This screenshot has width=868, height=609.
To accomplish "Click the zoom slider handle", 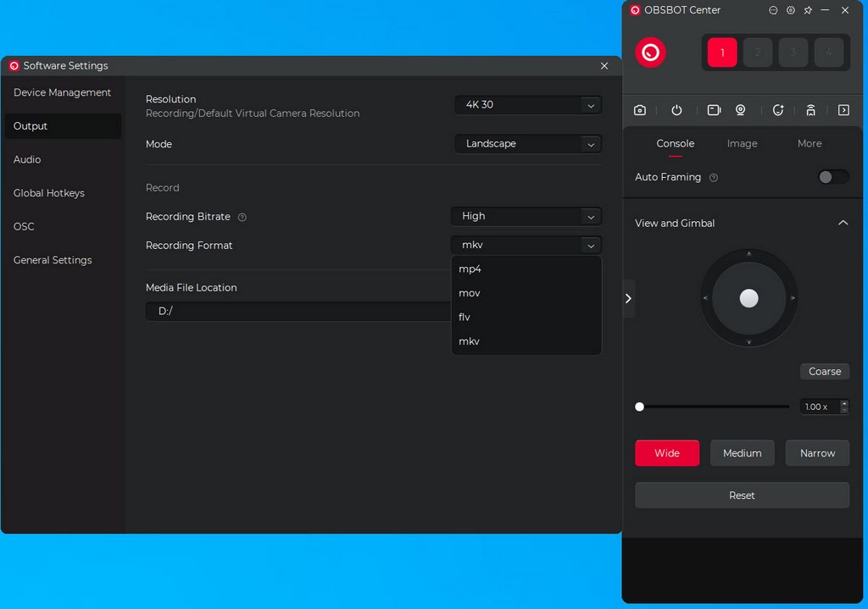I will [x=639, y=407].
